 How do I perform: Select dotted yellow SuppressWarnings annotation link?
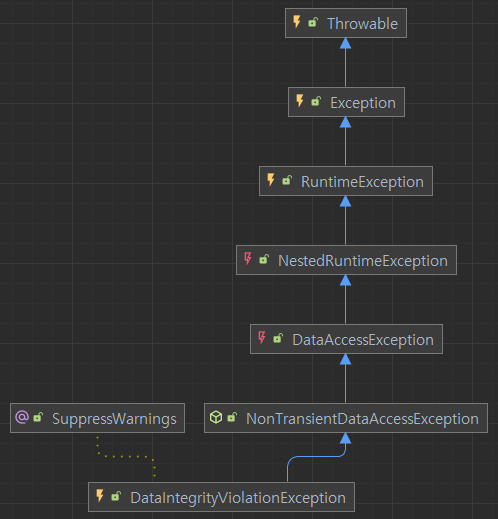(x=127, y=456)
